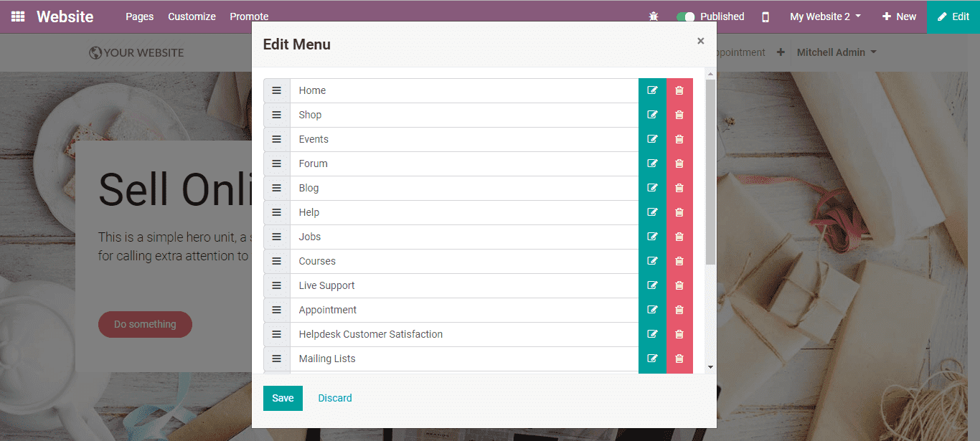980x441 pixels.
Task: Edit the Jobs menu entry
Action: pos(652,237)
